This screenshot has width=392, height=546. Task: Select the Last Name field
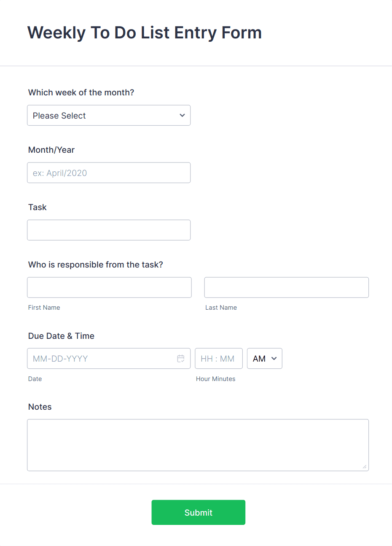286,287
